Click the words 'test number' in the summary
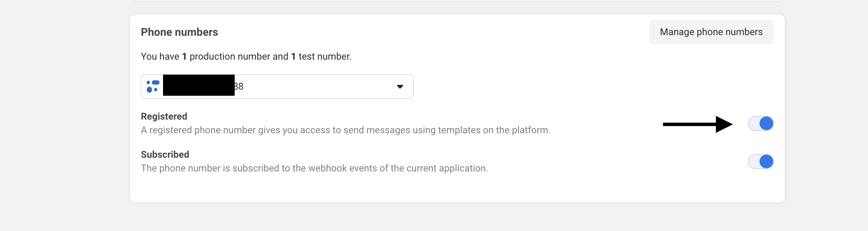This screenshot has height=231, width=868. tap(324, 57)
